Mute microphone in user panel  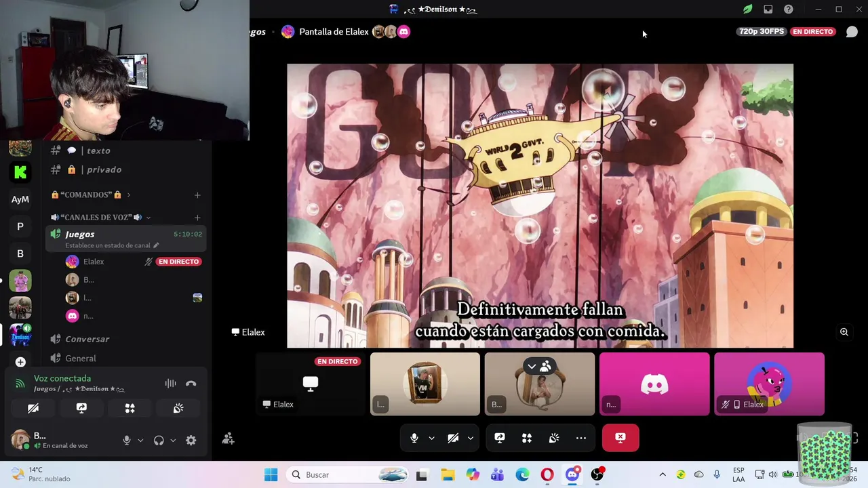pos(126,440)
